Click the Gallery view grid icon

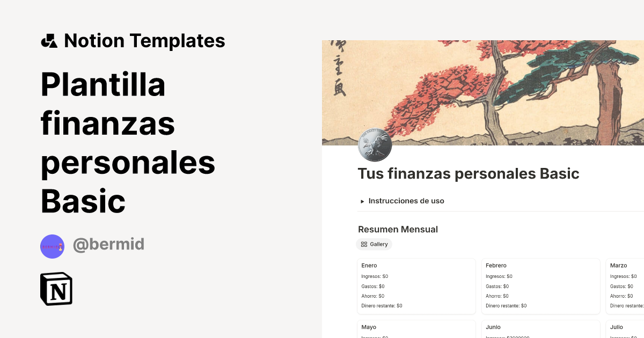363,244
